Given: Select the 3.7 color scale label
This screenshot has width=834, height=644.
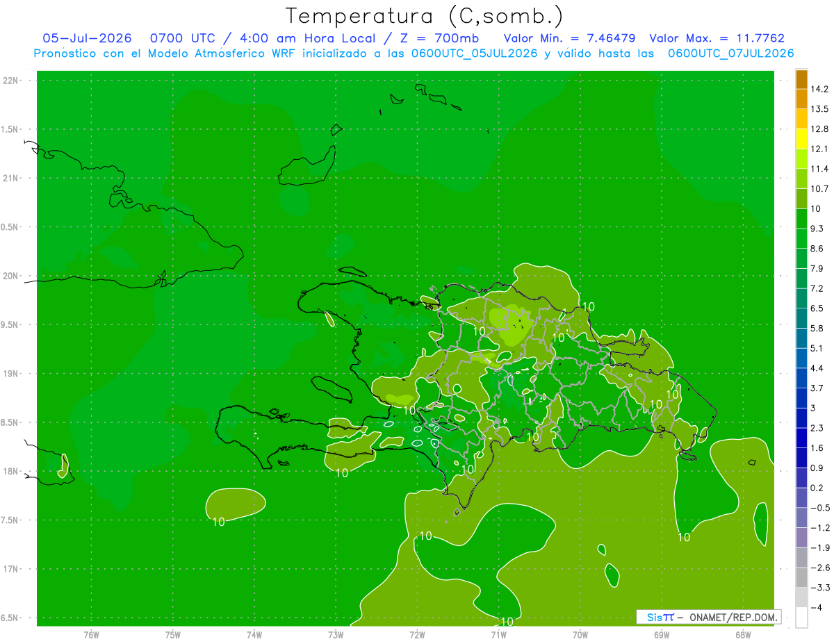Looking at the screenshot, I should pos(817,388).
